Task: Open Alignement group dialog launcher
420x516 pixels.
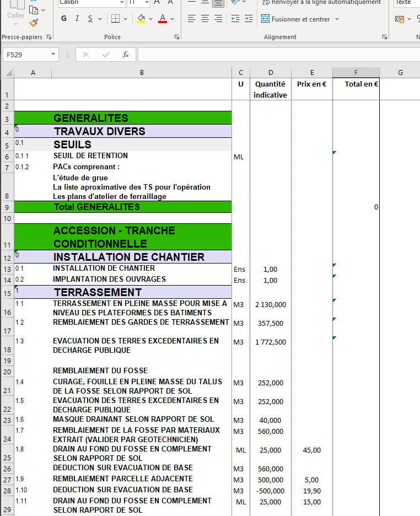Action: (x=385, y=37)
